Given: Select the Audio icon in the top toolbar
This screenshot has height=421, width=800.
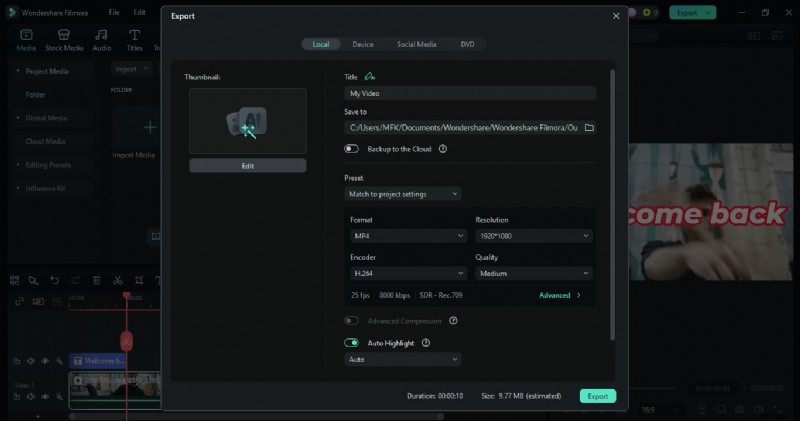Looking at the screenshot, I should (x=102, y=38).
